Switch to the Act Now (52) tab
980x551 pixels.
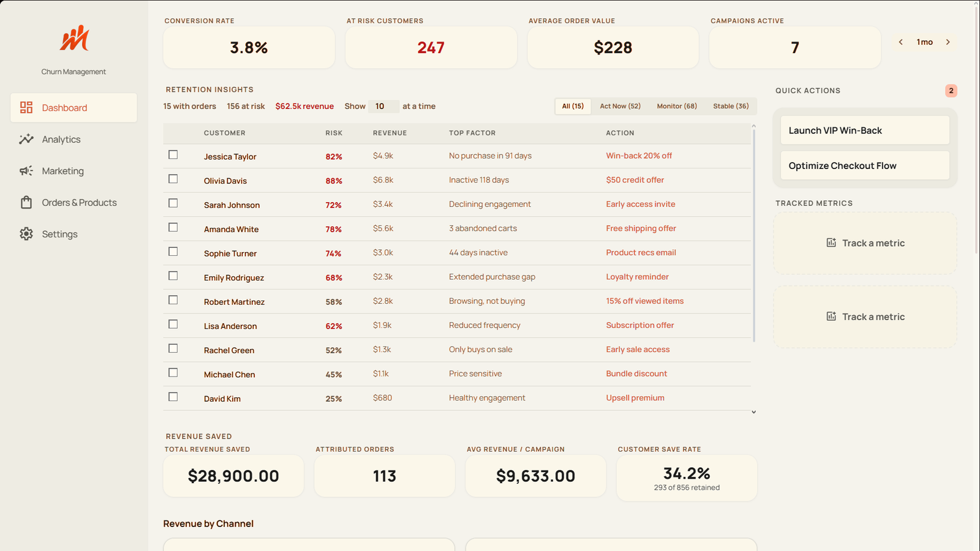point(620,107)
